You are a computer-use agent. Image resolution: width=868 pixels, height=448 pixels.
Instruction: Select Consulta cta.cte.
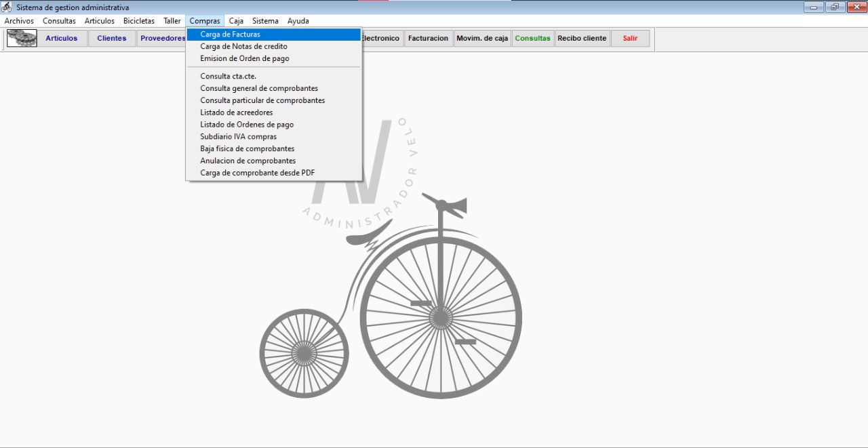coord(274,77)
